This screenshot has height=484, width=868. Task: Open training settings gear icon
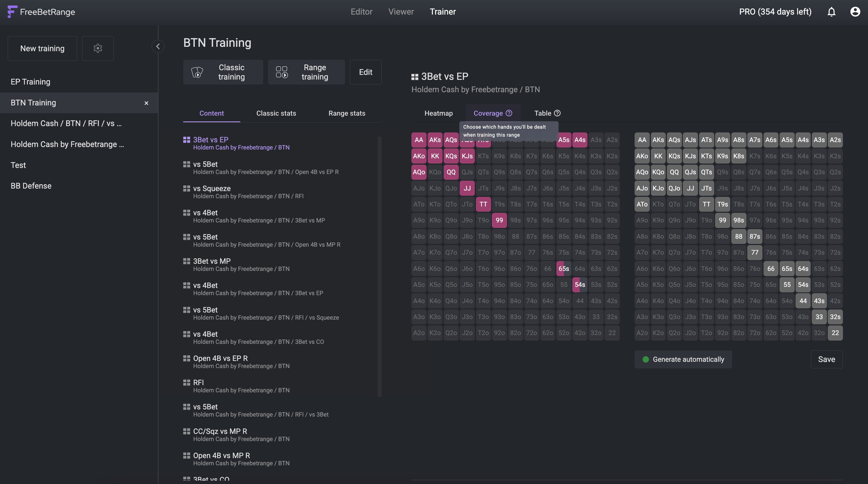tap(98, 48)
